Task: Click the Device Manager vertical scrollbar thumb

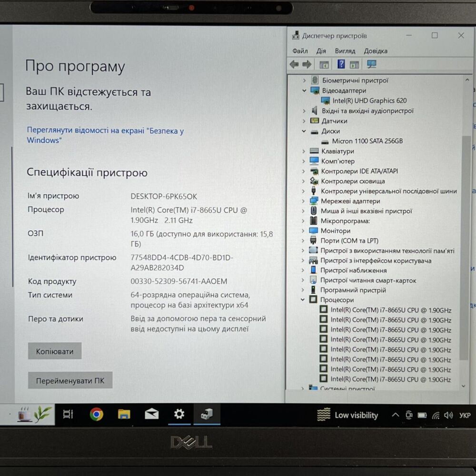Action: pyautogui.click(x=465, y=248)
